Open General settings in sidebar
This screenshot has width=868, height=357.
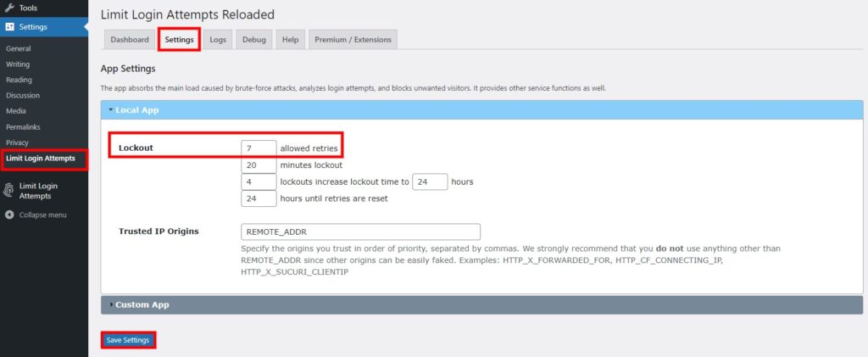[19, 48]
